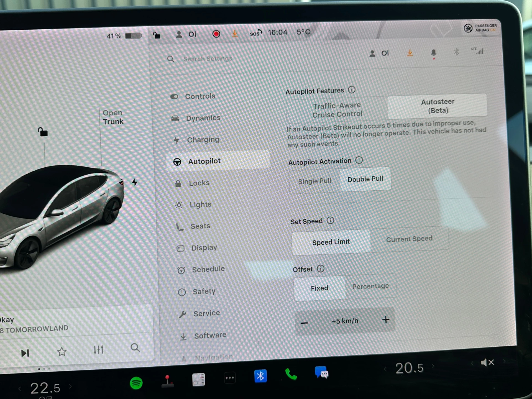Set Speed offset to Percentage
Screen dimensions: 532x399
click(x=370, y=286)
